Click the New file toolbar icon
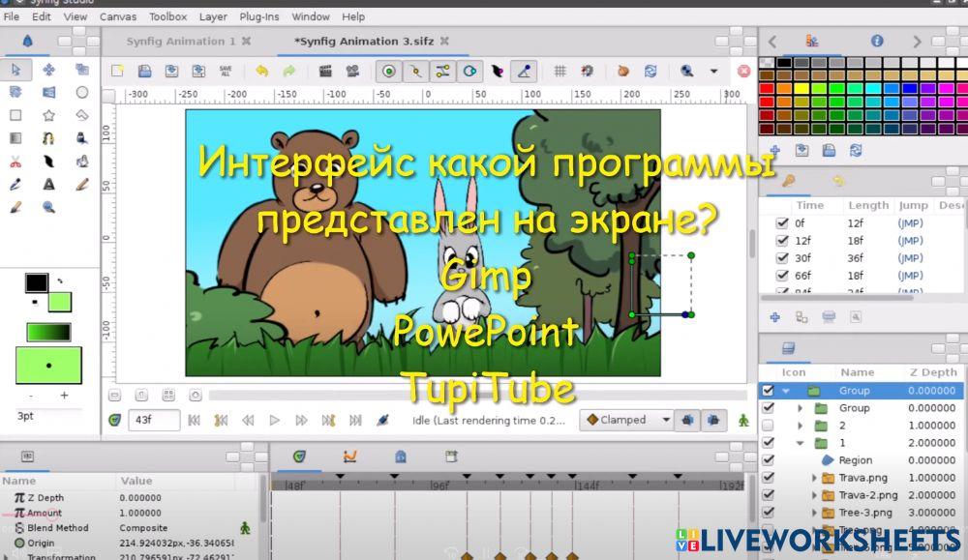The image size is (968, 560). (x=117, y=71)
